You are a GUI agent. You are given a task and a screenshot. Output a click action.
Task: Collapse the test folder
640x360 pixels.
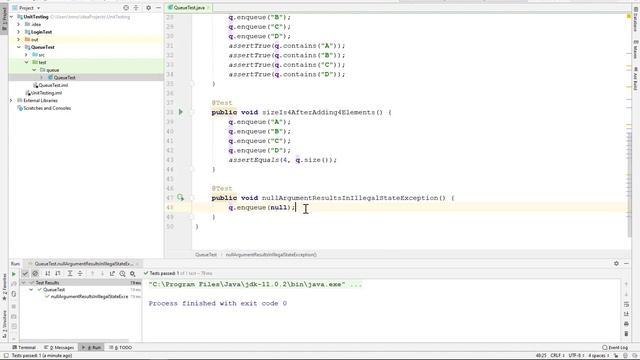26,62
